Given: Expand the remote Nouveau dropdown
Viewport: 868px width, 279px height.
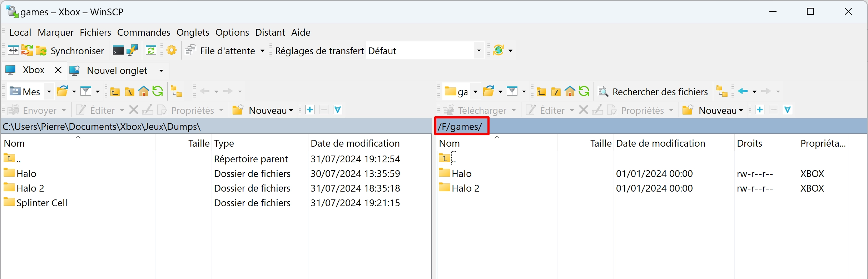Looking at the screenshot, I should [x=741, y=111].
